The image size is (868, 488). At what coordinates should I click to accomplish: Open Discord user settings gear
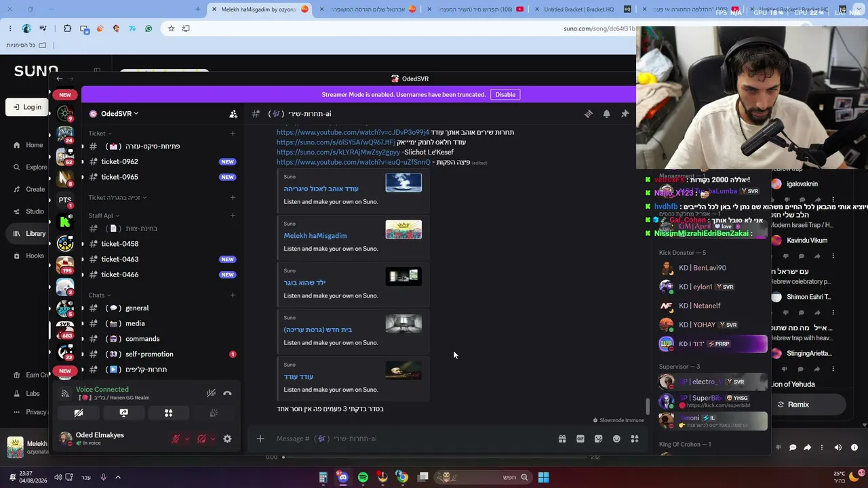click(227, 439)
